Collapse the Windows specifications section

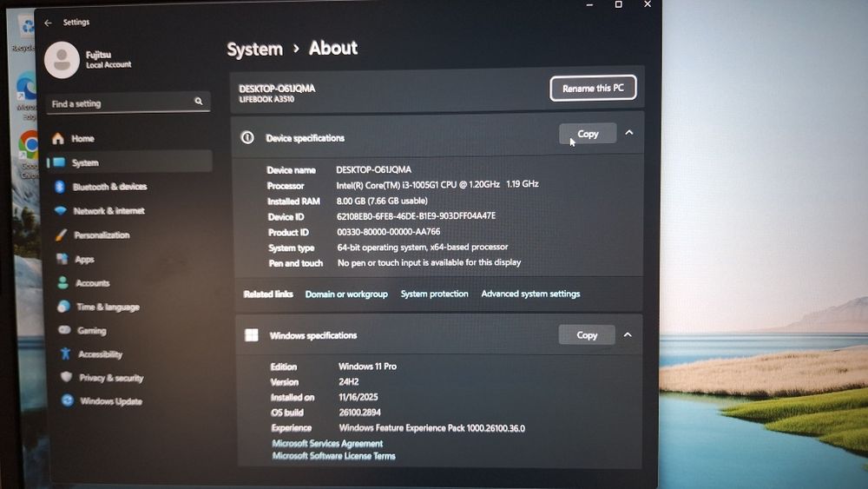[x=628, y=334]
